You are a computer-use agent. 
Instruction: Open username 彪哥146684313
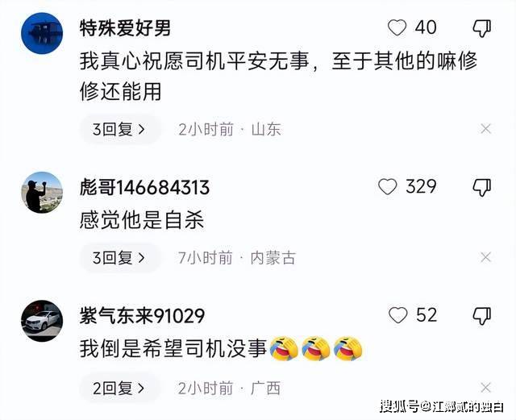coord(144,188)
